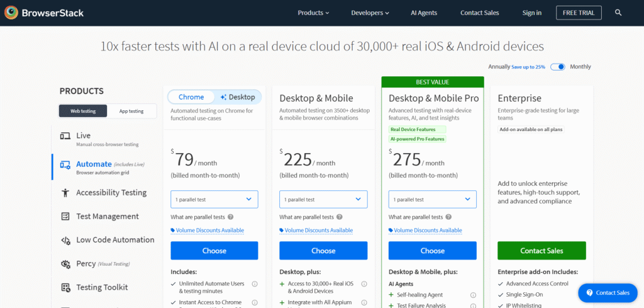Viewport: 644px width, 308px height.
Task: Toggle the Annually/Monthly billing switch
Action: click(x=558, y=67)
